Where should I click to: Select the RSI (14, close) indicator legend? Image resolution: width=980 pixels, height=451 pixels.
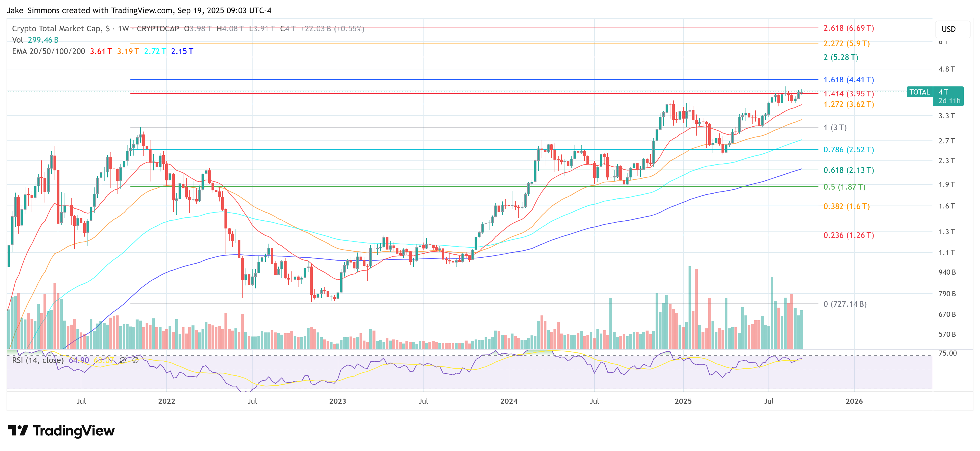(38, 360)
